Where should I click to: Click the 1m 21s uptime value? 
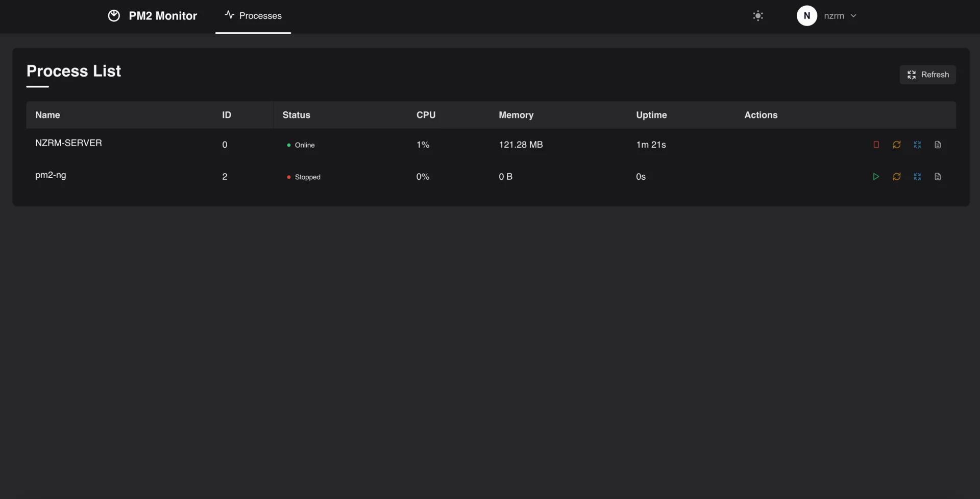[x=651, y=145]
